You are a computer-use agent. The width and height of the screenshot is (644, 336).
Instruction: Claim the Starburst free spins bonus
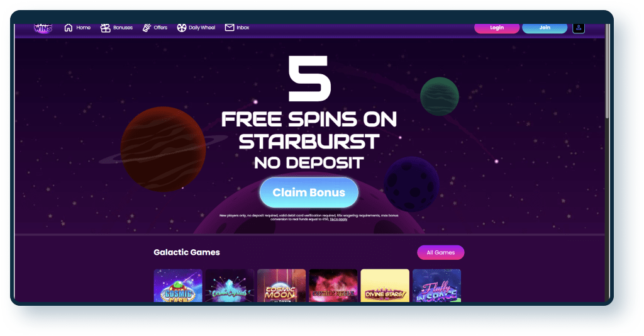pos(309,193)
